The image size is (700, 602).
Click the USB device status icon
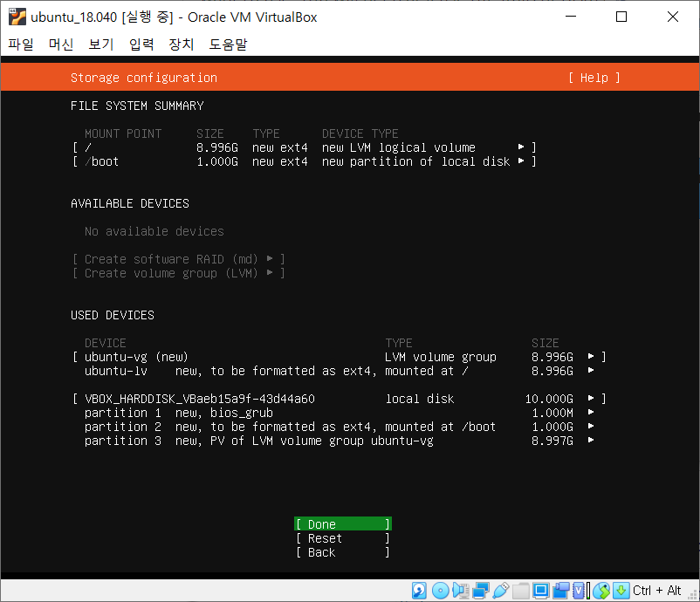tap(501, 591)
